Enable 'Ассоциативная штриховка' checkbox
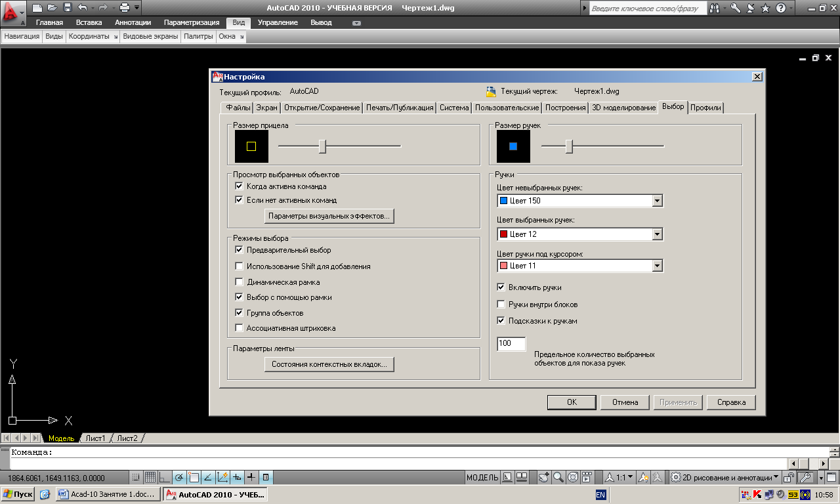The width and height of the screenshot is (840, 504). click(x=239, y=328)
